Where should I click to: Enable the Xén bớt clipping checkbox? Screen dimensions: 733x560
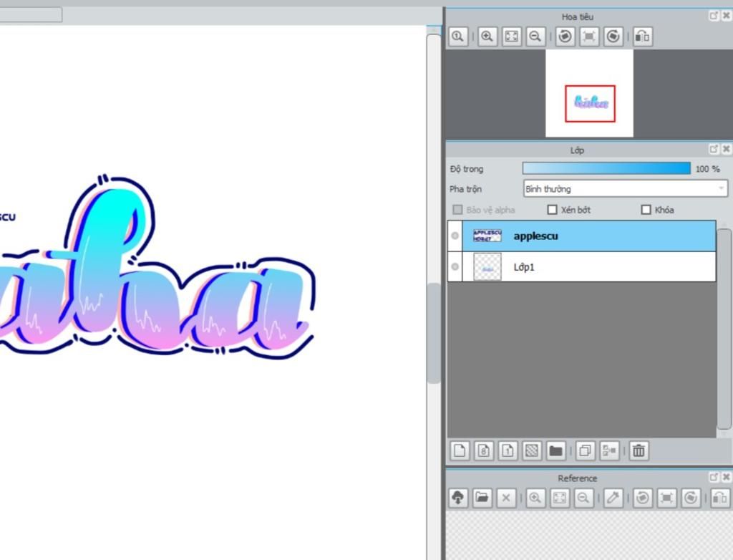(552, 210)
